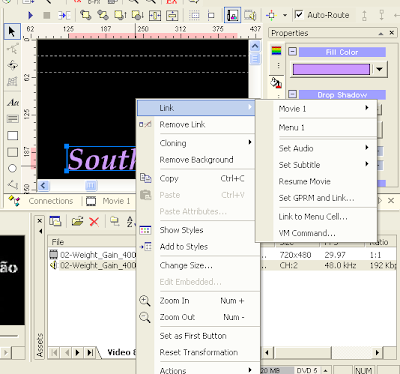Select the outlined frame rectangle tool

13,152
